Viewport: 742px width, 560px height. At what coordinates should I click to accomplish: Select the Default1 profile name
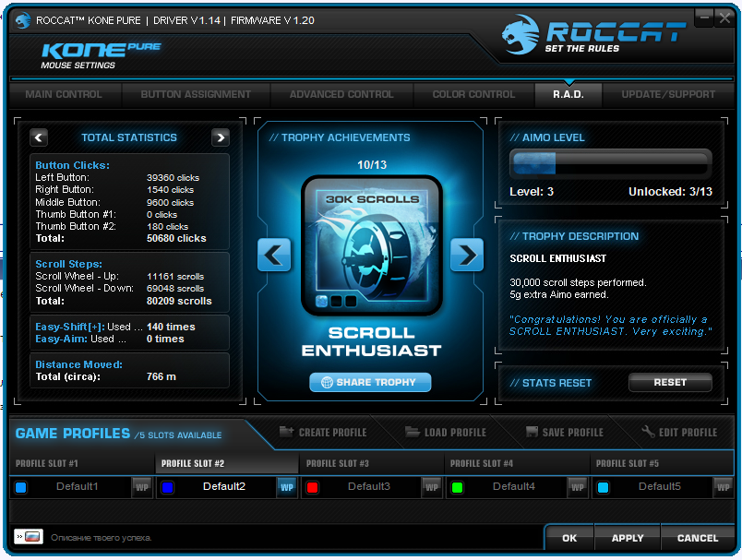pos(78,486)
